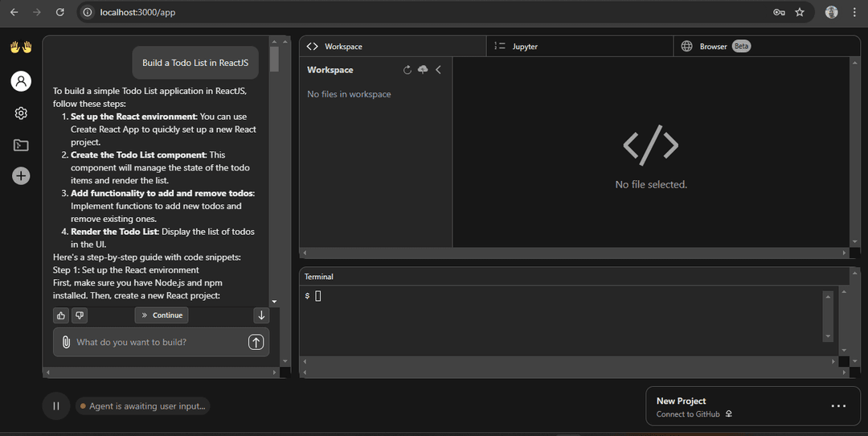The width and height of the screenshot is (868, 436).
Task: Click the OpenHands hands logo icon
Action: (x=21, y=47)
